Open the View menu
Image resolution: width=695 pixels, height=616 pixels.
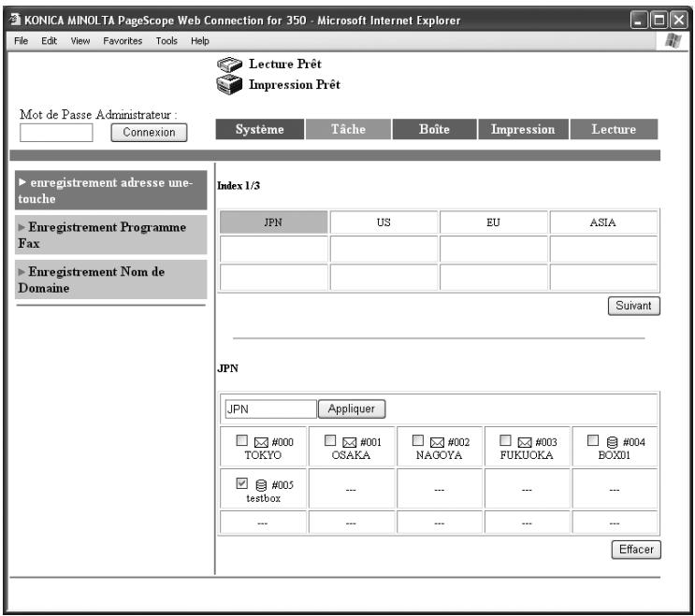(80, 41)
